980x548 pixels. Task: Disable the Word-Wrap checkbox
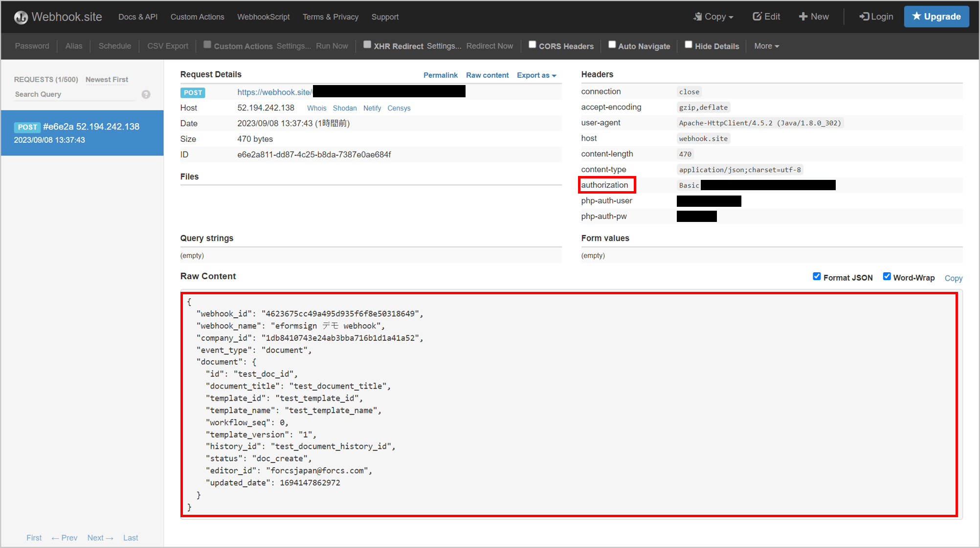click(x=887, y=276)
